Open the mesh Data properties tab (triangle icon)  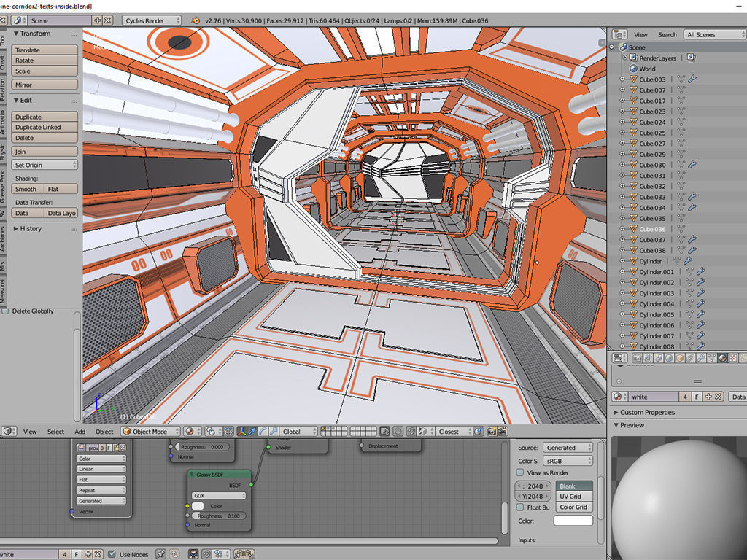[x=712, y=357]
